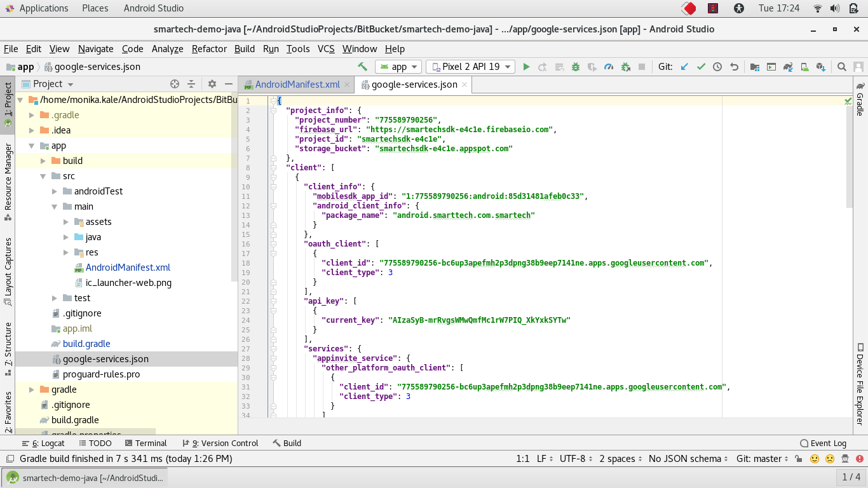Image resolution: width=868 pixels, height=488 pixels.
Task: Open the Android profiler gauge icon
Action: pos(609,66)
